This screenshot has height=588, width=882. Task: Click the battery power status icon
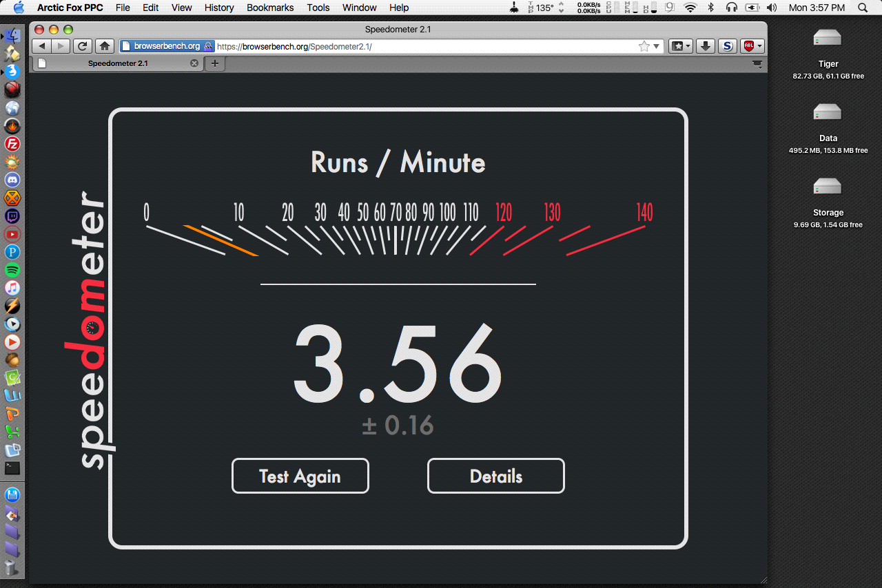tap(752, 8)
